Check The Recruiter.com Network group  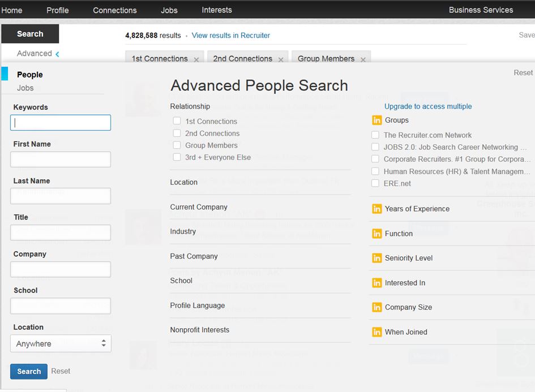point(375,135)
